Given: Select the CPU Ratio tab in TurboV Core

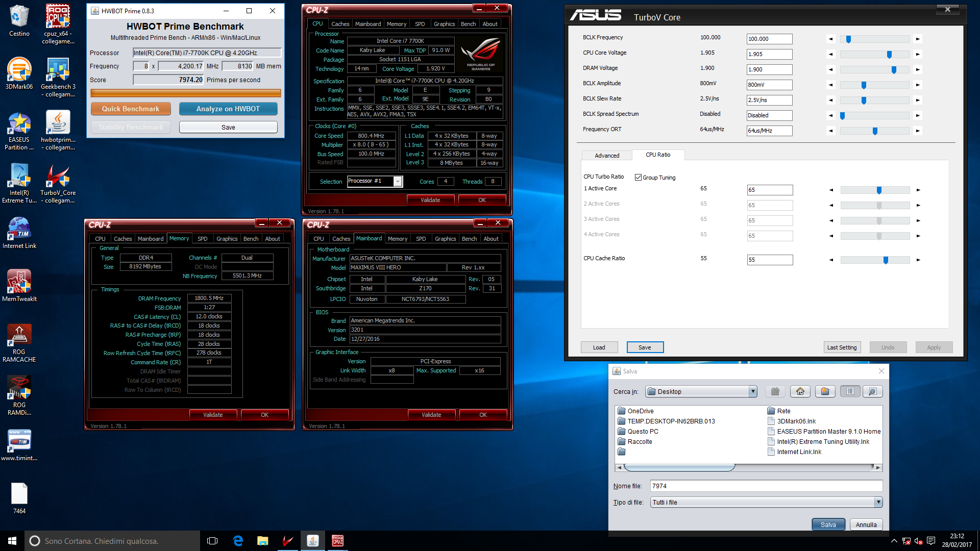Looking at the screenshot, I should 658,155.
